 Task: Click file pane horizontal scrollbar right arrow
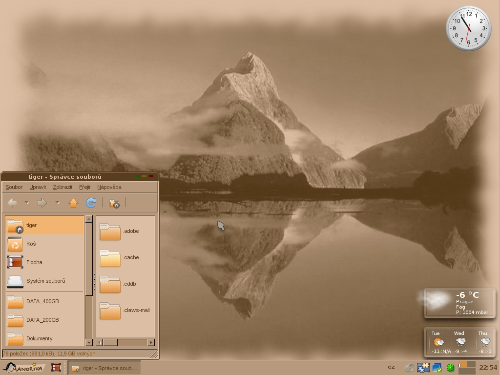coord(151,342)
